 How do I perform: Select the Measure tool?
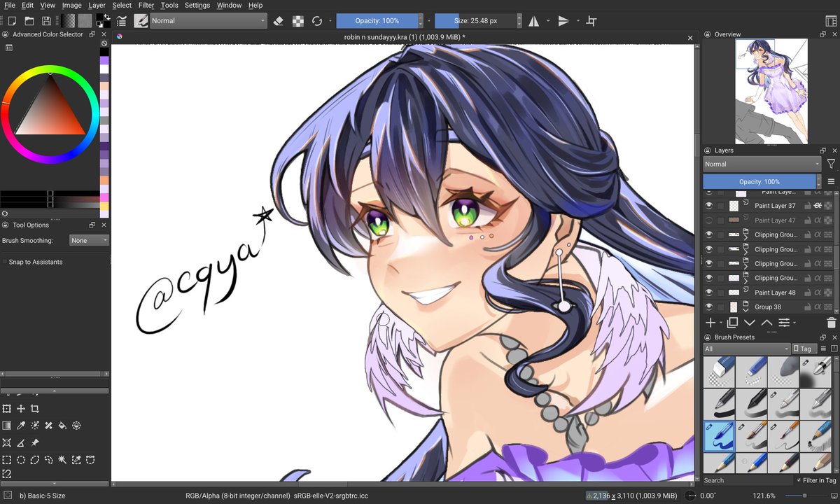[x=21, y=443]
